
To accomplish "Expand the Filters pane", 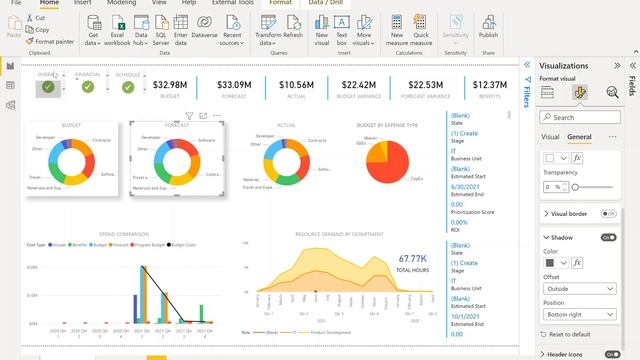I will pyautogui.click(x=527, y=64).
